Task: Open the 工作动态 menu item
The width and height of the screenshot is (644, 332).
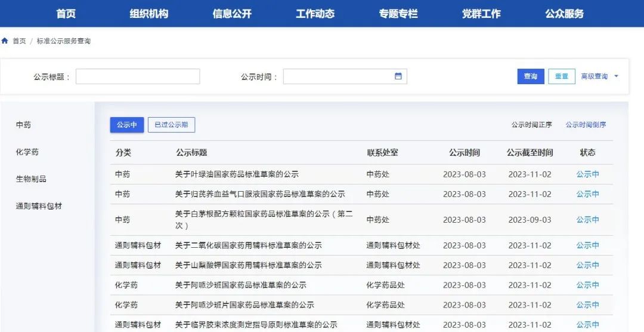Action: [315, 14]
